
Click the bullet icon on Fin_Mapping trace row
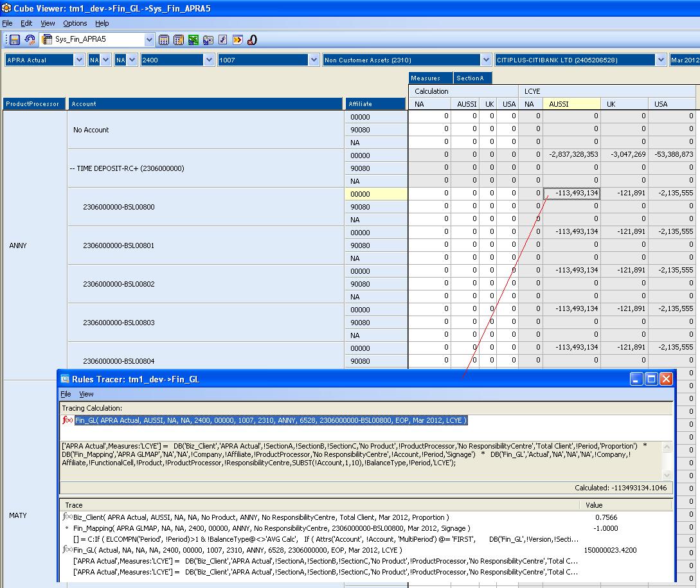(x=67, y=528)
